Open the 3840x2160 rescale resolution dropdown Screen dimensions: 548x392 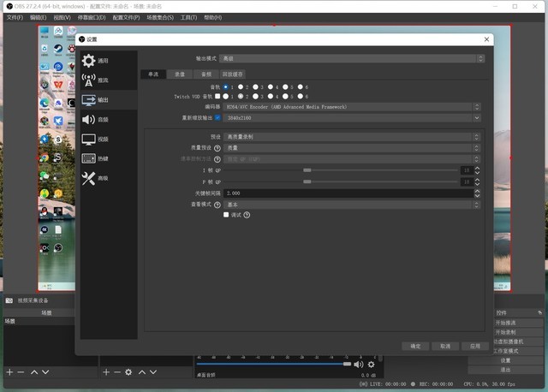coord(352,118)
